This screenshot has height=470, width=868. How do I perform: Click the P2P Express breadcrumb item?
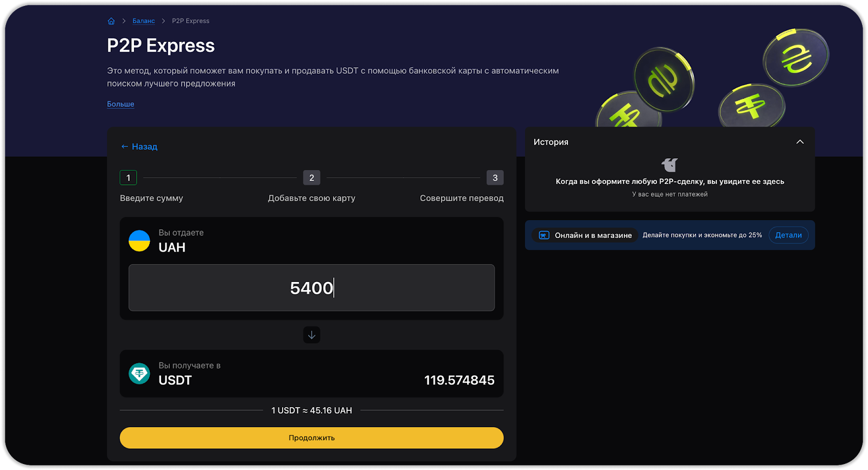(x=190, y=21)
